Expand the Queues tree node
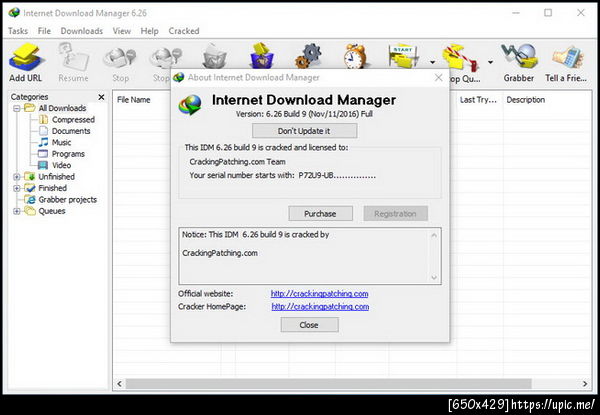Viewport: 600px width, 415px height. (16, 211)
